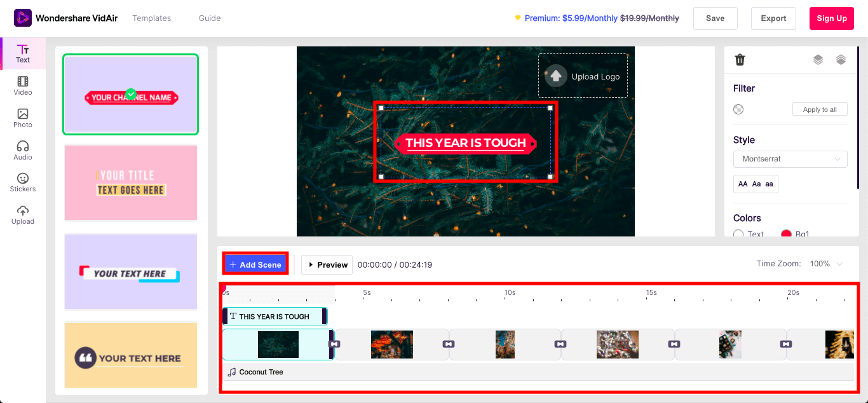Viewport: 868px width, 403px height.
Task: Delete the selected element with the trash icon
Action: [x=740, y=60]
